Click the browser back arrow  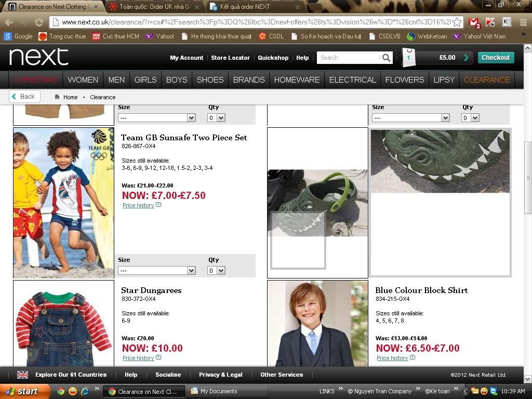click(9, 22)
